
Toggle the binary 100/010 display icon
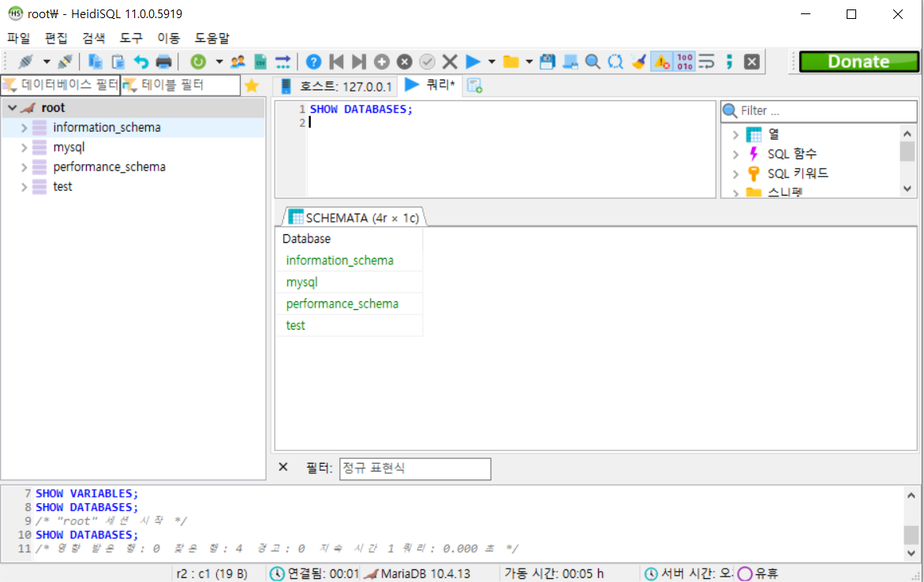pos(685,62)
